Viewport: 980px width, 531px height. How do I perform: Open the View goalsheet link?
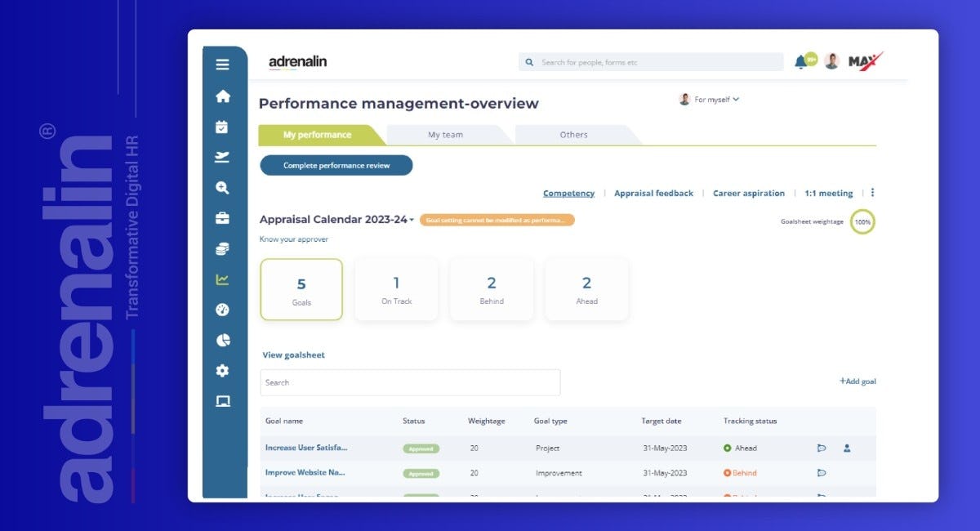click(x=292, y=355)
